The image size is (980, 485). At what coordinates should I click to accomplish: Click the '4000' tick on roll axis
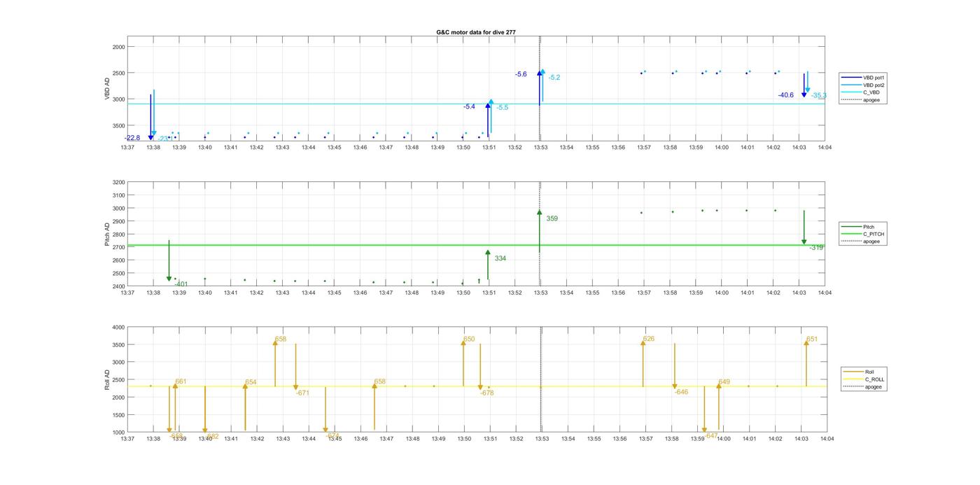point(118,328)
